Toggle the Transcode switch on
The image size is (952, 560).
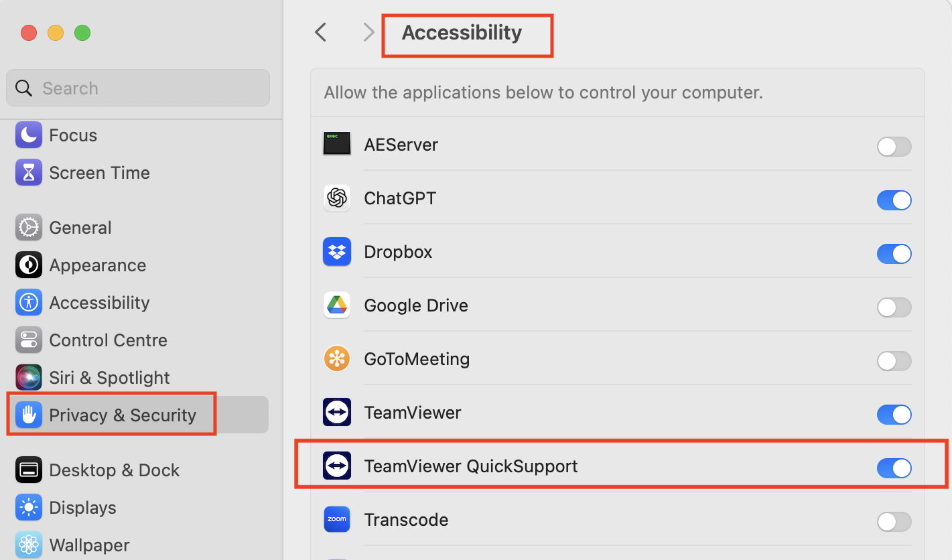(894, 522)
